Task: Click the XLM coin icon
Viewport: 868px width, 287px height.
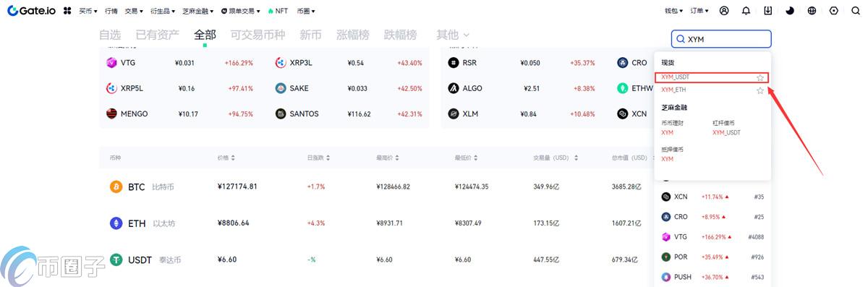Action: click(454, 113)
